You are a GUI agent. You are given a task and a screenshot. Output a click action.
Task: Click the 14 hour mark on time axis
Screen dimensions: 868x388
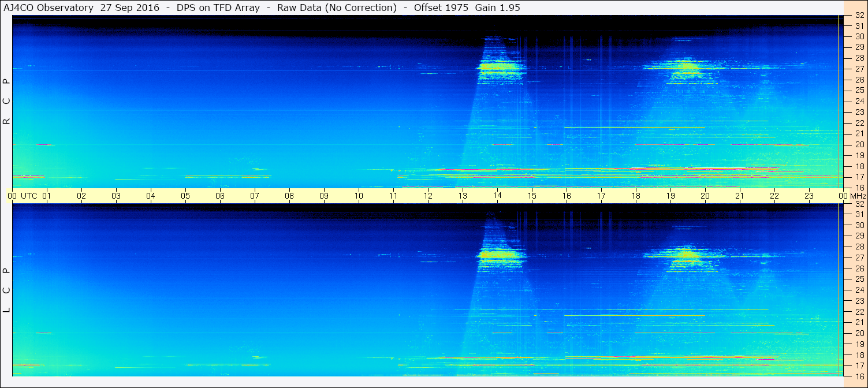(x=497, y=196)
